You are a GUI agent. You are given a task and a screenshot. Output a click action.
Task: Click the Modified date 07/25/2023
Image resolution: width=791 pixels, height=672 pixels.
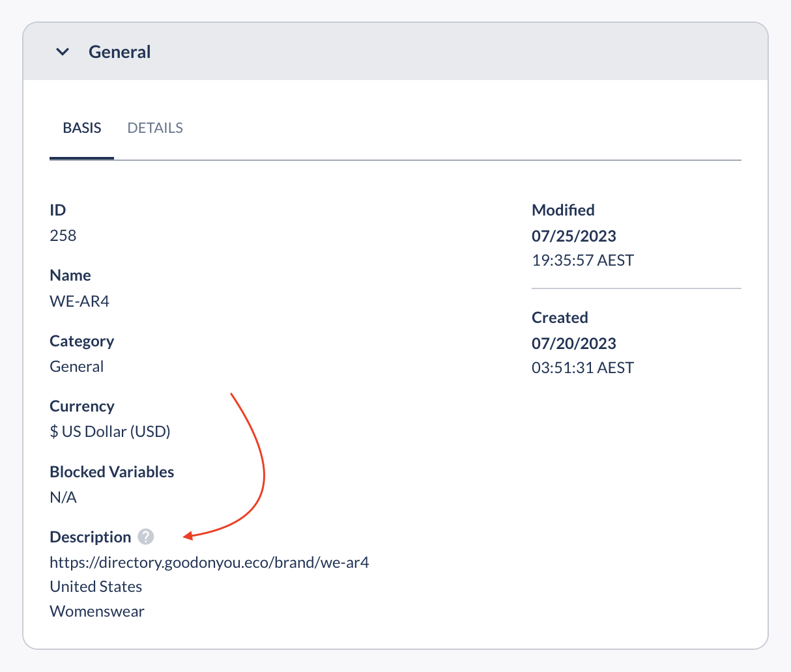[574, 236]
